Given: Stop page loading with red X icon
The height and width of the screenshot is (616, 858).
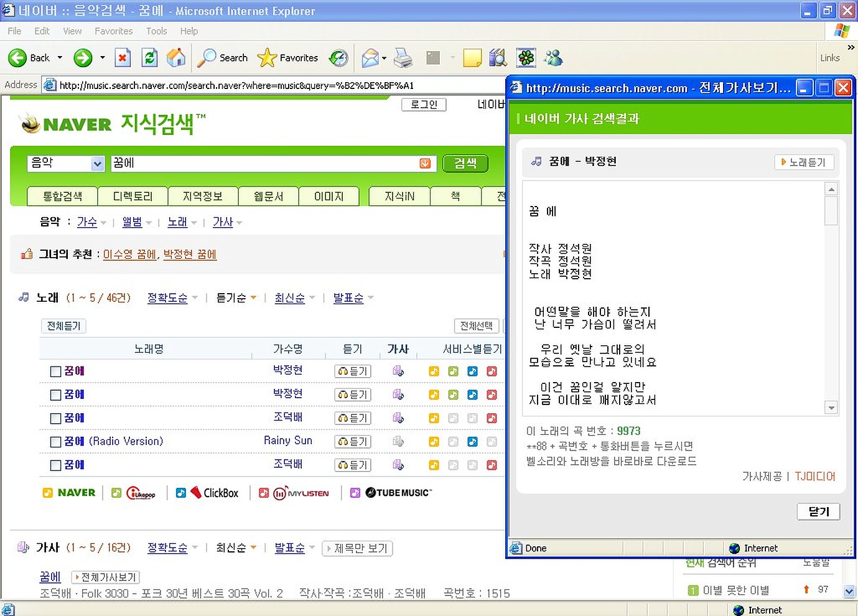Looking at the screenshot, I should [123, 58].
